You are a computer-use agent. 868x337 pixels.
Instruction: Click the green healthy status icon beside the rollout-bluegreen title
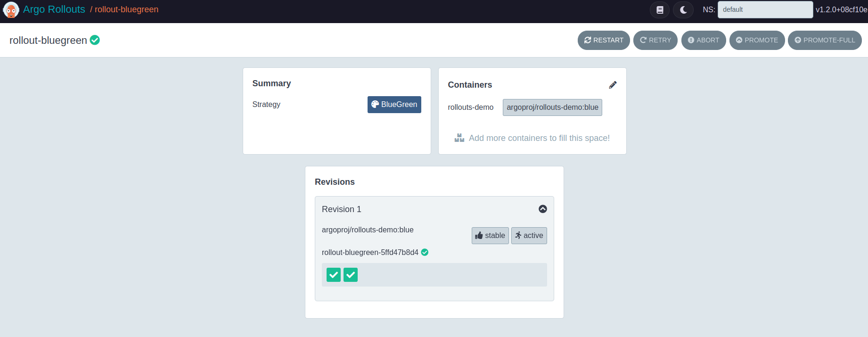(95, 40)
